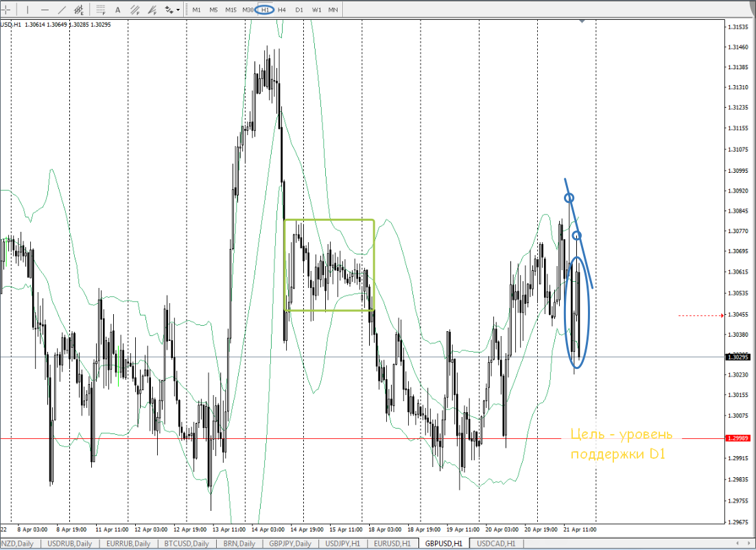Select the Horizontal Line drawing tool
The height and width of the screenshot is (550, 756).
45,10
